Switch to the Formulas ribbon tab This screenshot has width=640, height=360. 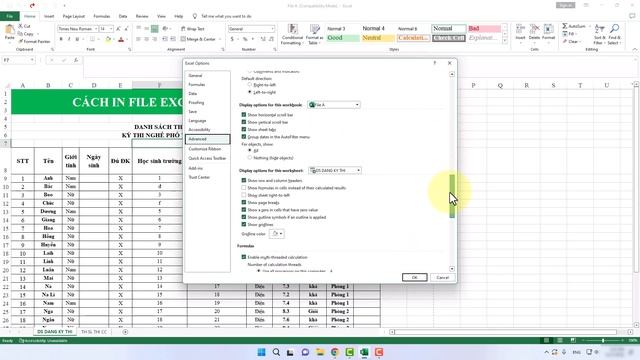coord(102,16)
